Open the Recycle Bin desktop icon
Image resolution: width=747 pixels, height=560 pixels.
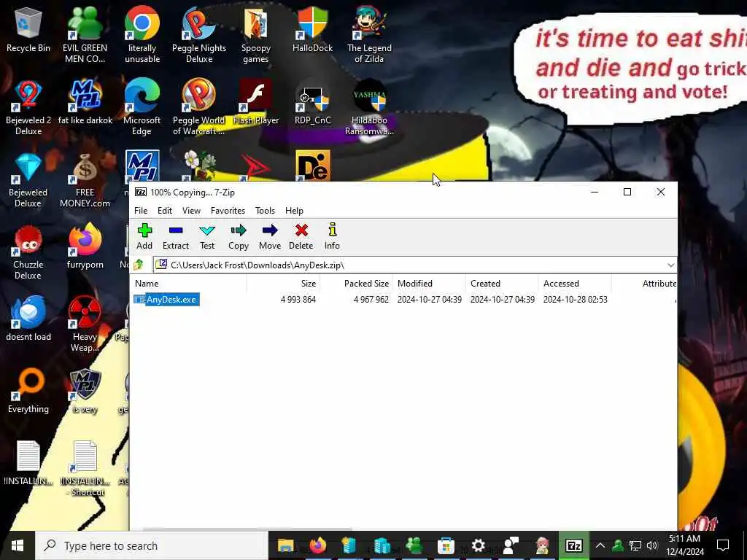click(28, 29)
